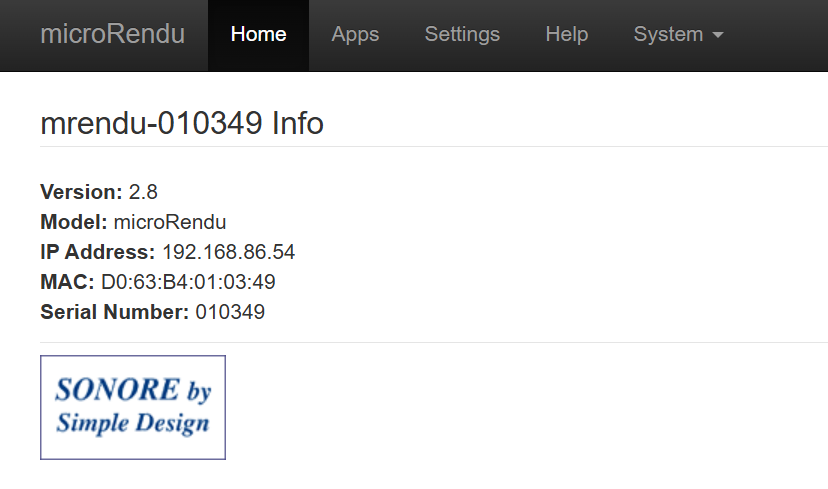Viewport: 828px width, 489px height.
Task: Select the IP address 192.168.86.54
Action: 228,252
